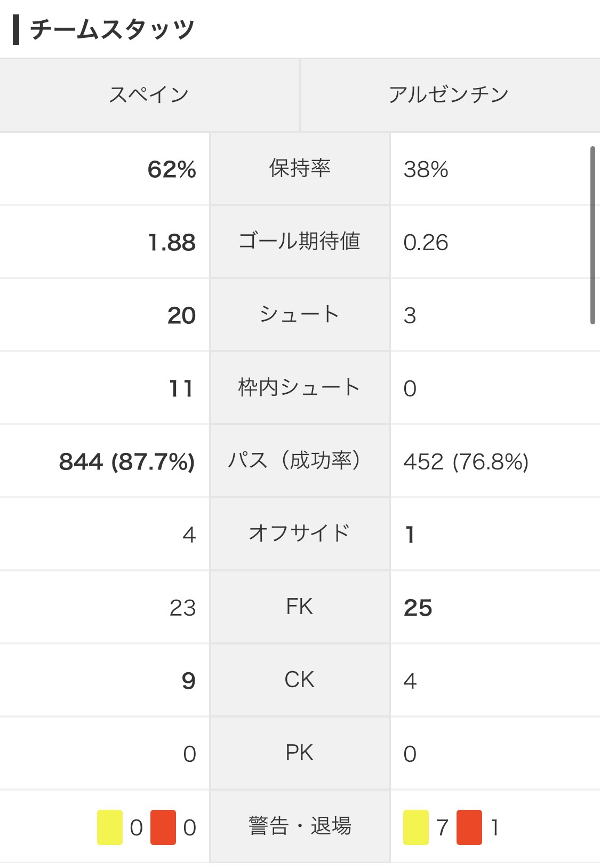Click the PK row label
600x868 pixels.
point(300,753)
